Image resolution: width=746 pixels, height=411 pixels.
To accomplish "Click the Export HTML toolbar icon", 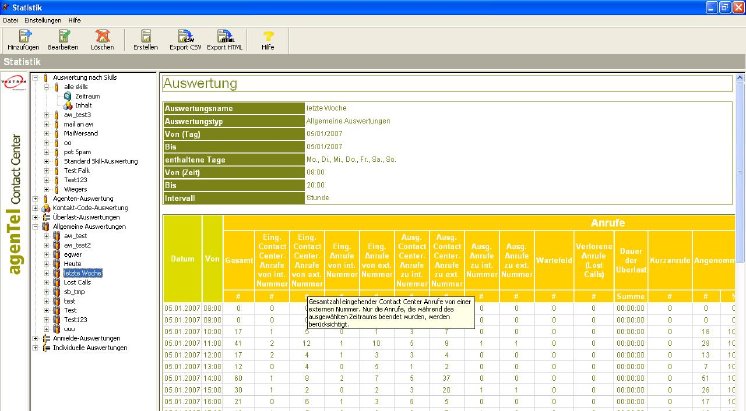I will (225, 36).
